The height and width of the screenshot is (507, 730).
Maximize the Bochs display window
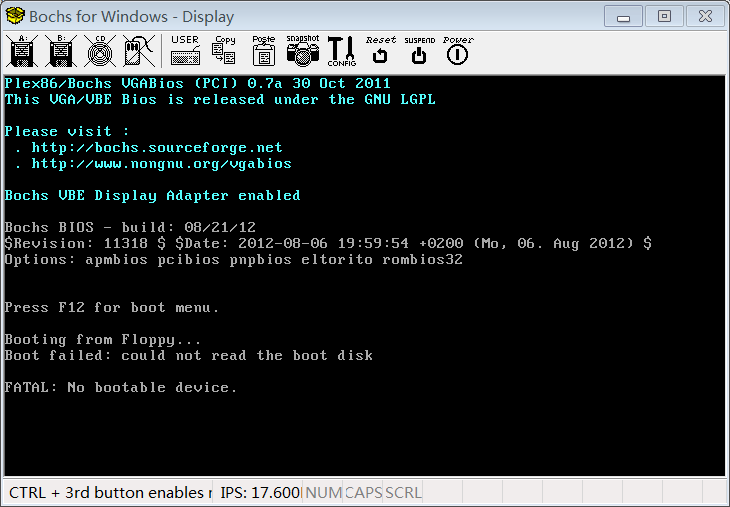tap(663, 15)
